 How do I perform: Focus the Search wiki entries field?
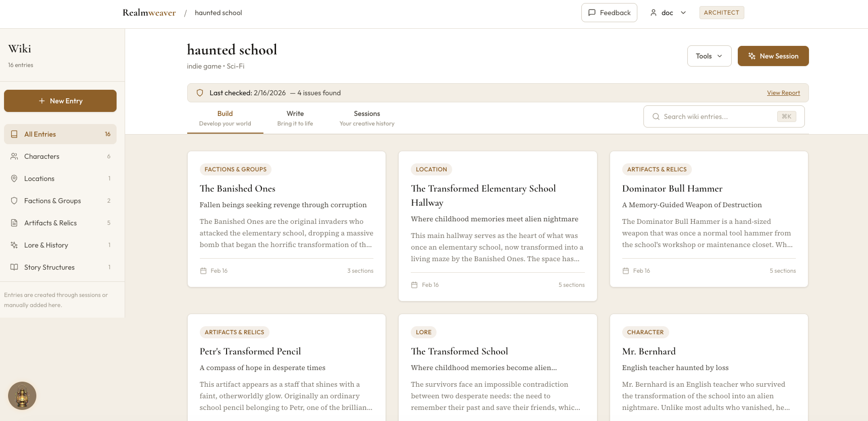724,116
